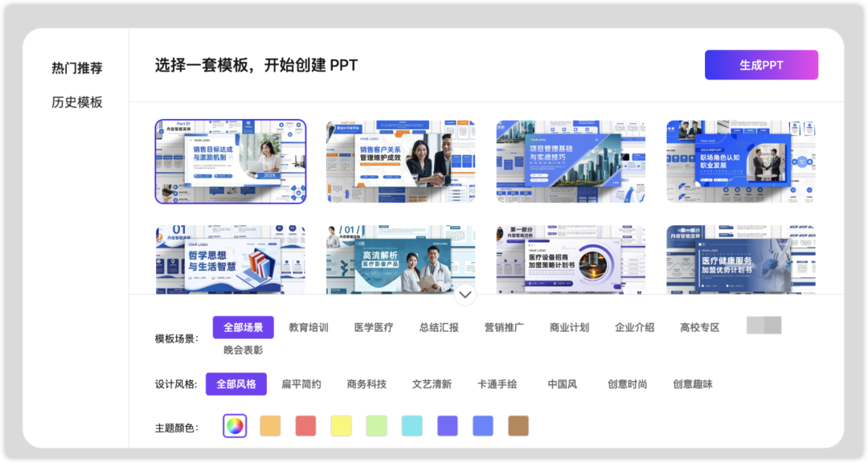
Task: Select the 商业计划 scene filter
Action: click(x=568, y=327)
